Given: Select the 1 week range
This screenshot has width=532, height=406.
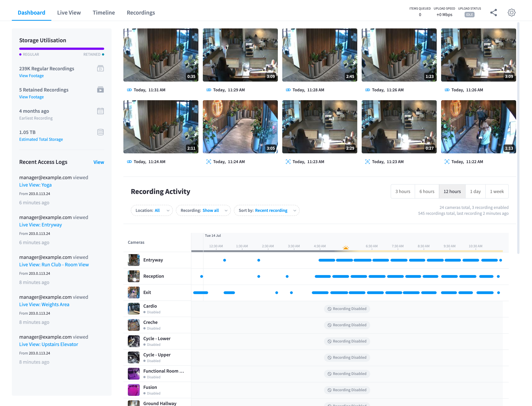Looking at the screenshot, I should coord(497,191).
